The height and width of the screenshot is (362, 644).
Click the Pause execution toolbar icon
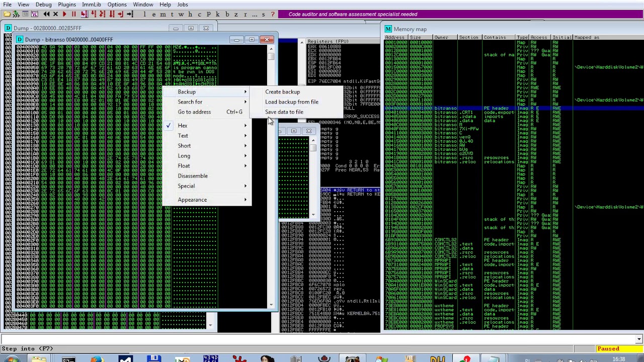[x=74, y=14]
